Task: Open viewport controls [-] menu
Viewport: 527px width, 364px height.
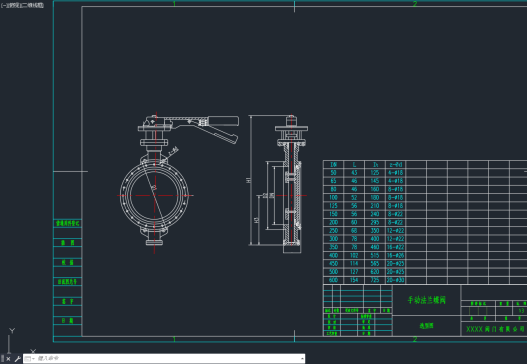Action: click(x=4, y=5)
